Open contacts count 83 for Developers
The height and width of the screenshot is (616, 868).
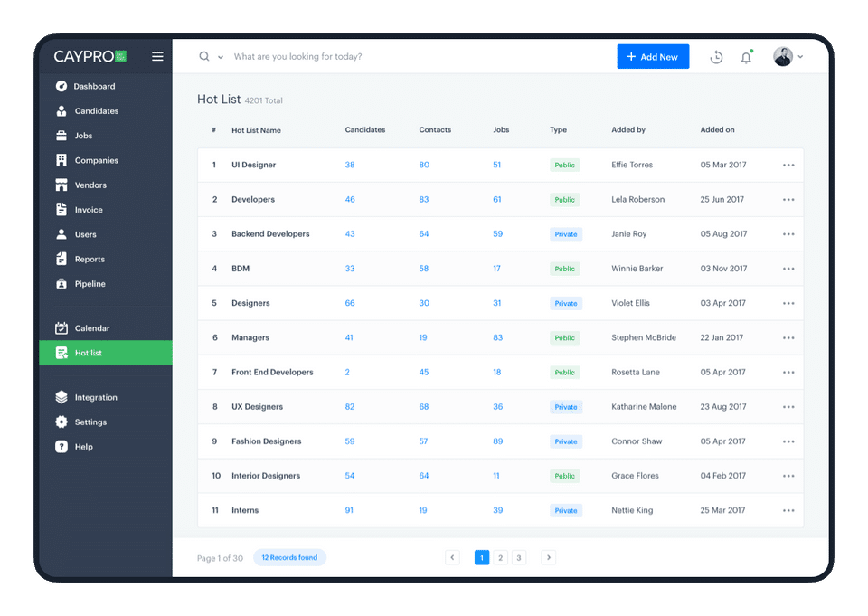coord(424,199)
